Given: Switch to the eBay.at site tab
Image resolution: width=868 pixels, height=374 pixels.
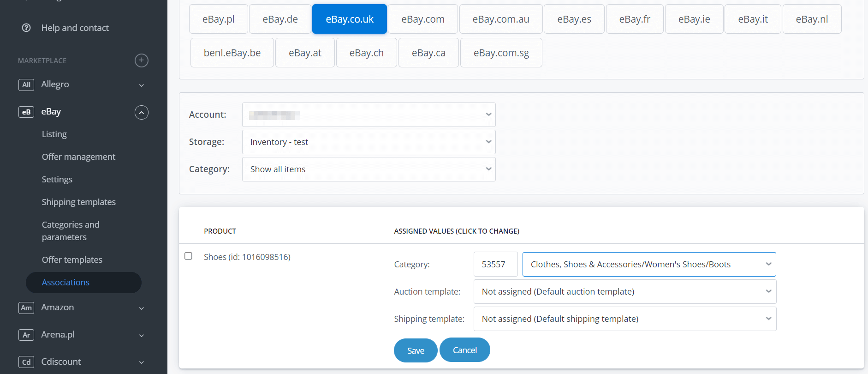Looking at the screenshot, I should click(305, 53).
